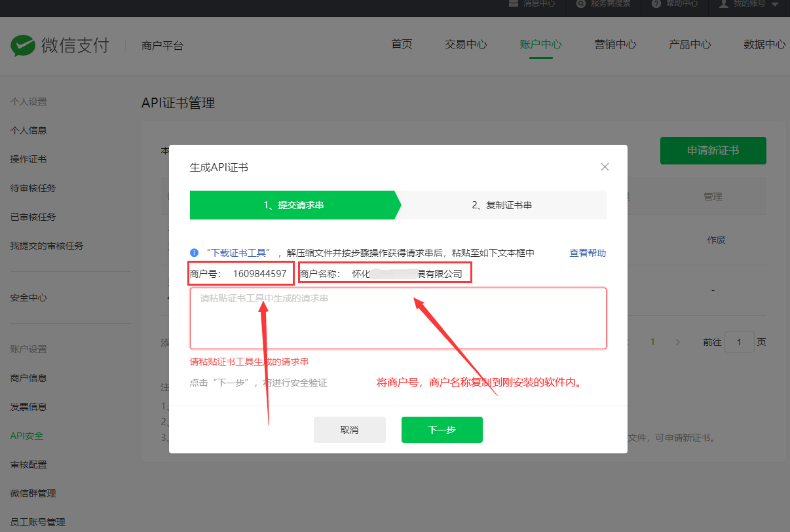Open 我提交的审核任务 in the sidebar
Viewport: 790px width, 532px height.
point(47,246)
